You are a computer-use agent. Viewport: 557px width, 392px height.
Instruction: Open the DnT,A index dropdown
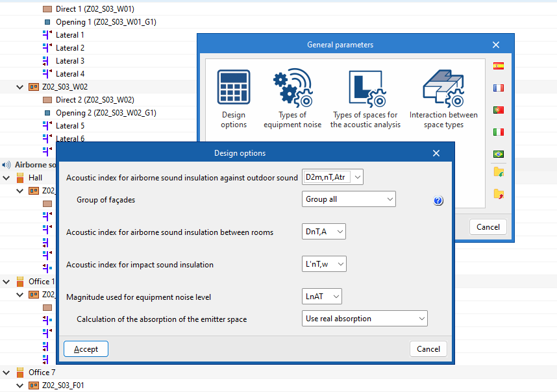[x=323, y=232]
